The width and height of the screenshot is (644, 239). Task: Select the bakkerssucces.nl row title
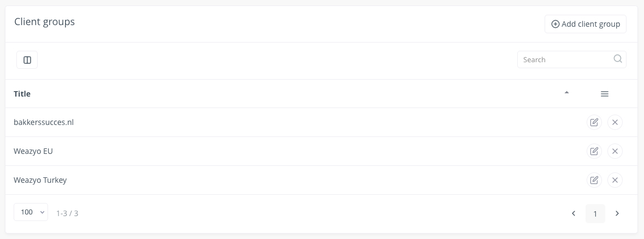pyautogui.click(x=44, y=122)
